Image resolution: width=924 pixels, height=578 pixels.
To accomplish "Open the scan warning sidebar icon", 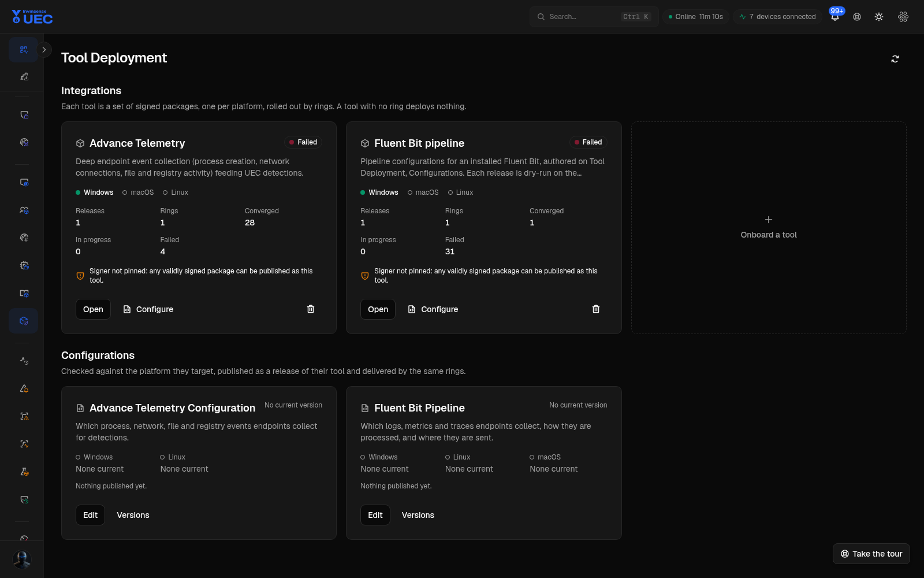I will tap(24, 416).
